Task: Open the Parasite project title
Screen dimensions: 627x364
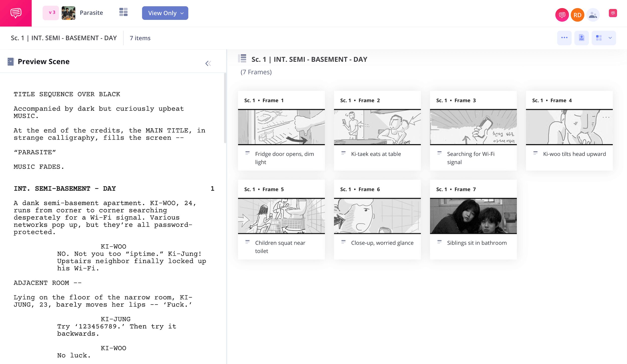Action: pos(91,13)
